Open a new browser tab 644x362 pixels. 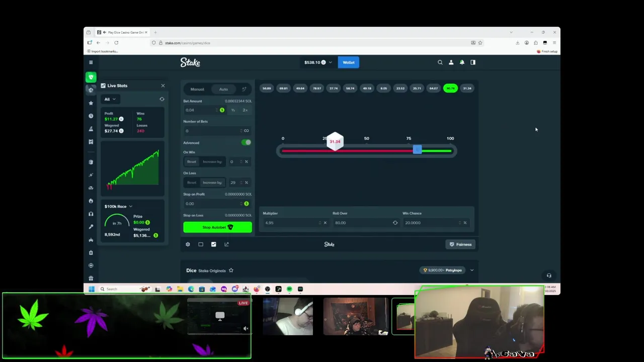155,32
